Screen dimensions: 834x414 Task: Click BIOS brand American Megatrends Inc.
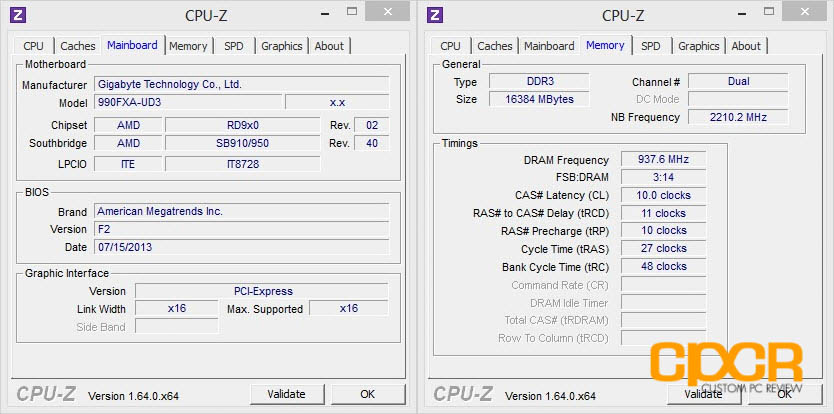[x=241, y=211]
